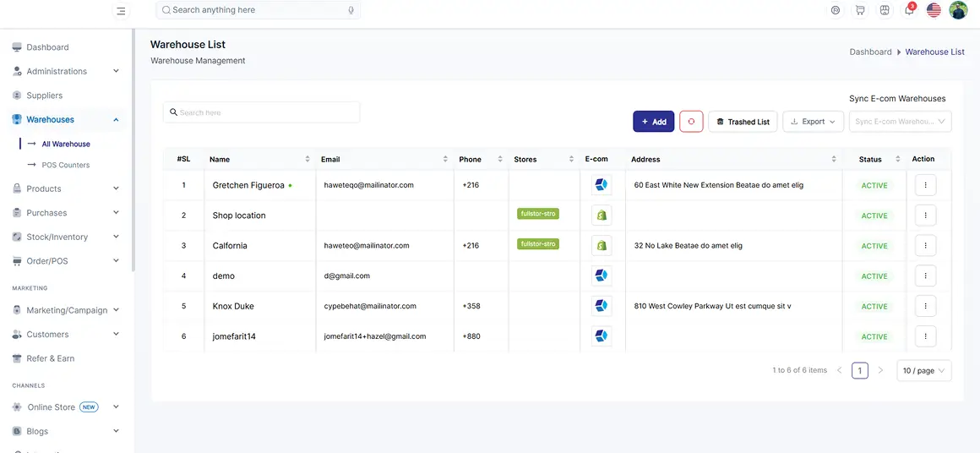Open the shopping cart icon in header
The height and width of the screenshot is (453, 980).
pos(860,10)
